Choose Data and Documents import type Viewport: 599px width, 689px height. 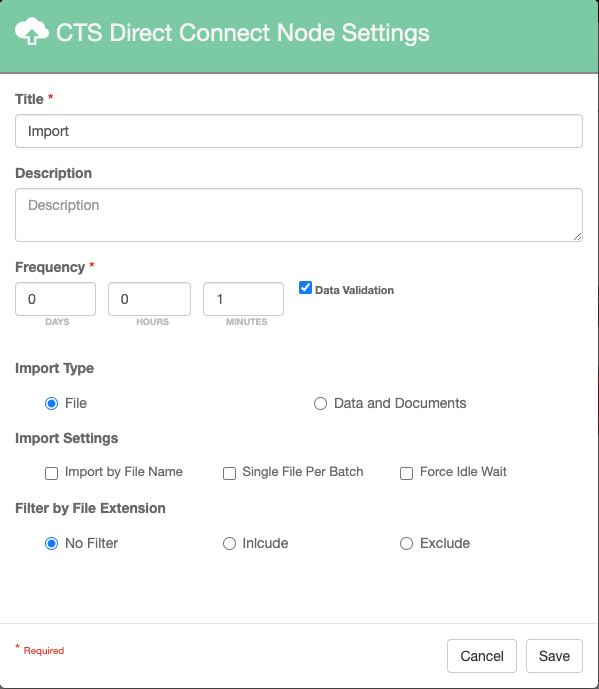click(320, 403)
